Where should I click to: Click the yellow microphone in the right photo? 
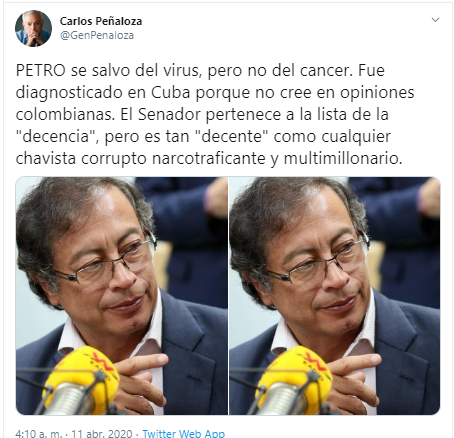tap(295, 378)
